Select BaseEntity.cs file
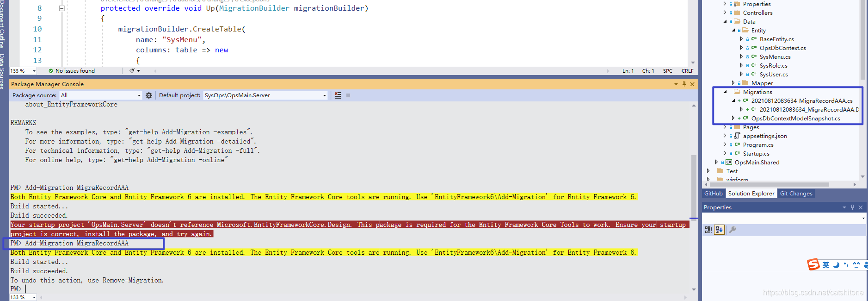 tap(776, 39)
